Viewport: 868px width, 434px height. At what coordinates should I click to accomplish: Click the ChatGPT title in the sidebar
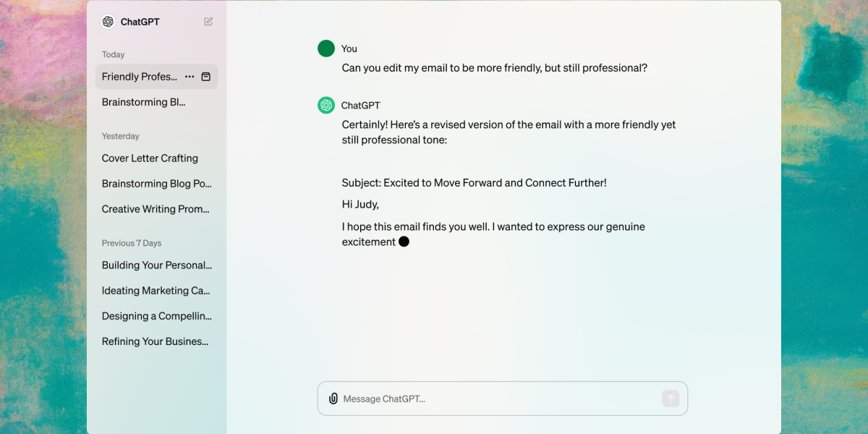pyautogui.click(x=140, y=22)
